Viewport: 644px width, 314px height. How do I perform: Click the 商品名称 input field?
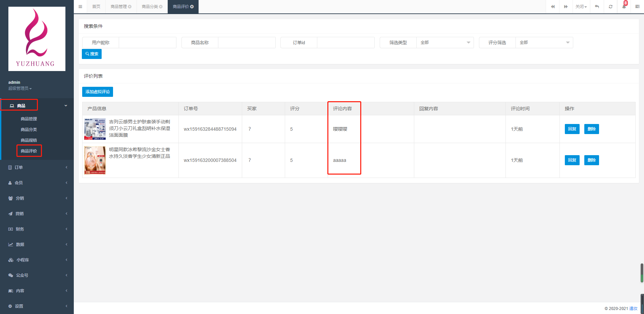point(247,43)
